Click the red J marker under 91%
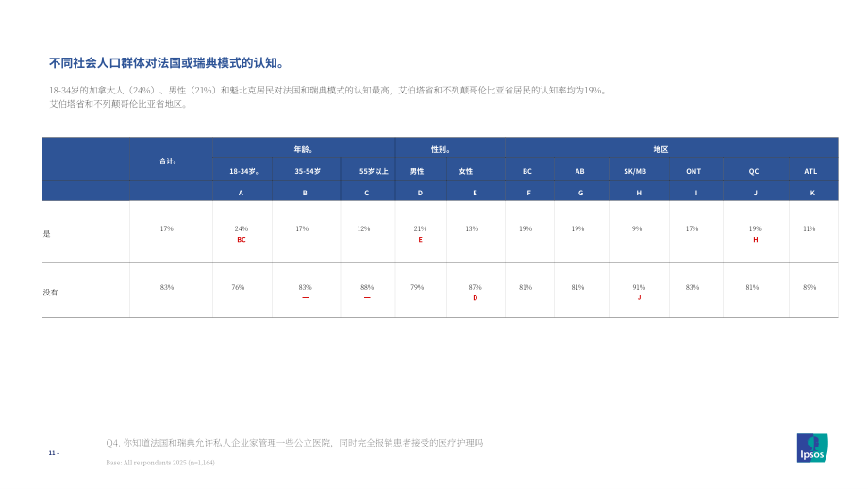The image size is (868, 489). [639, 298]
